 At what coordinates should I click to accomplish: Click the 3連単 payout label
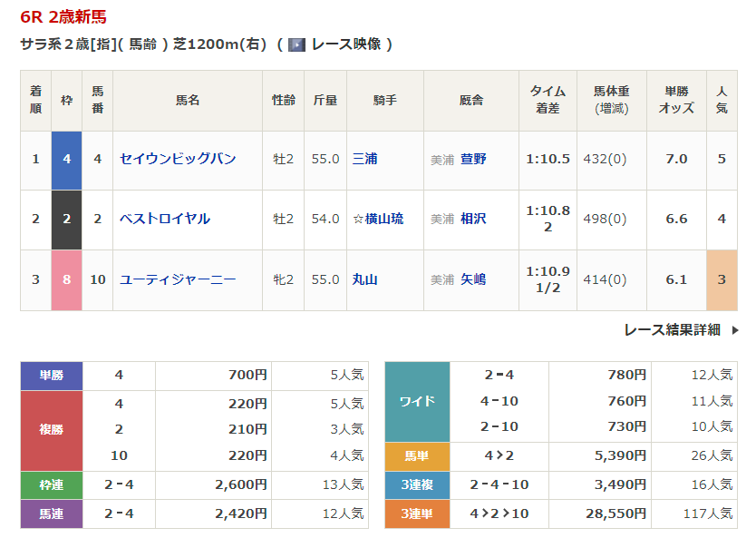click(x=417, y=514)
